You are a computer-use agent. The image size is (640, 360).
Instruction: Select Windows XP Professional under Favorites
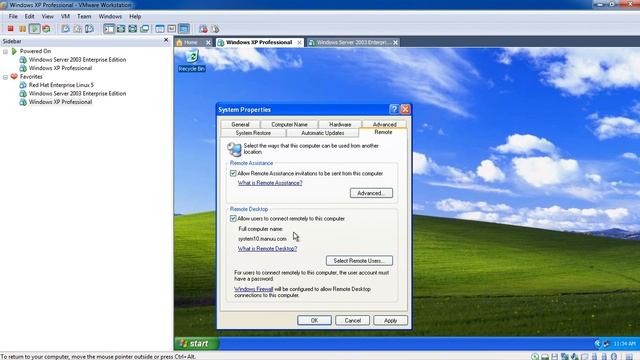tap(60, 102)
